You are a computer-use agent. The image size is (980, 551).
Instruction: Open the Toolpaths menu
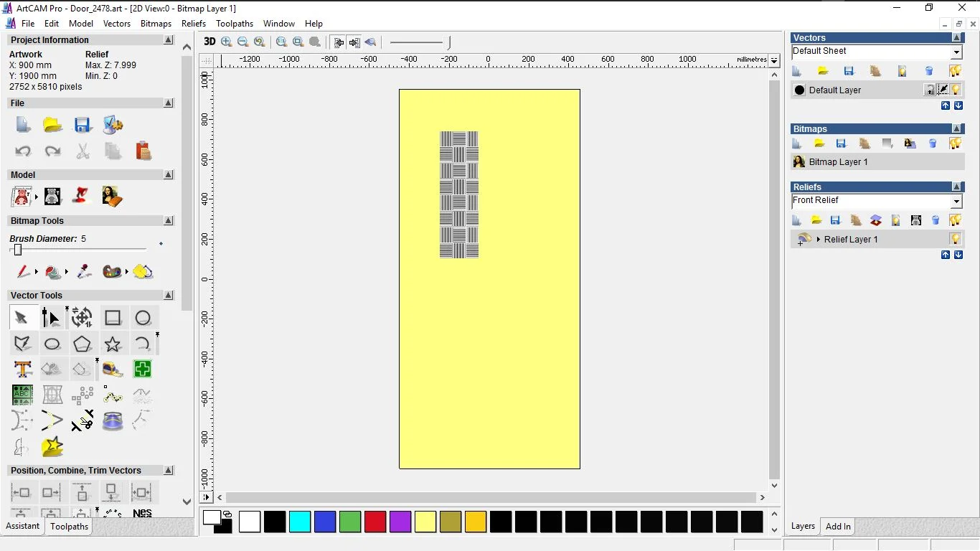coord(235,24)
